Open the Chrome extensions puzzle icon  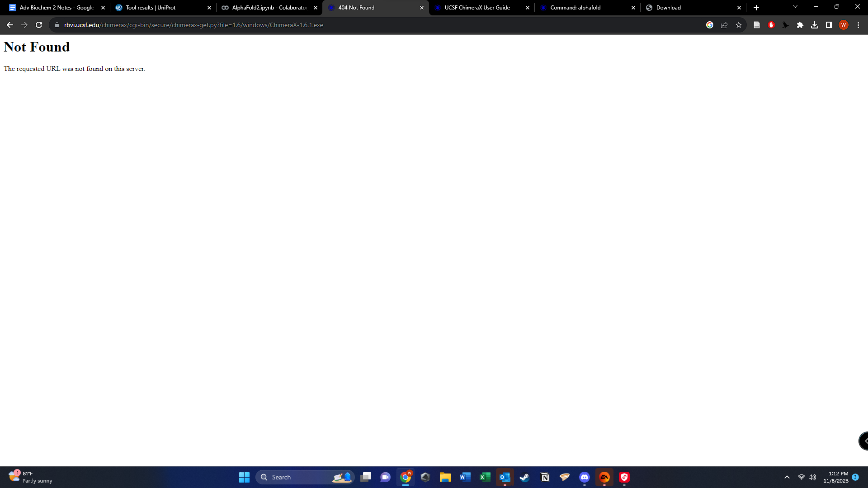[800, 25]
